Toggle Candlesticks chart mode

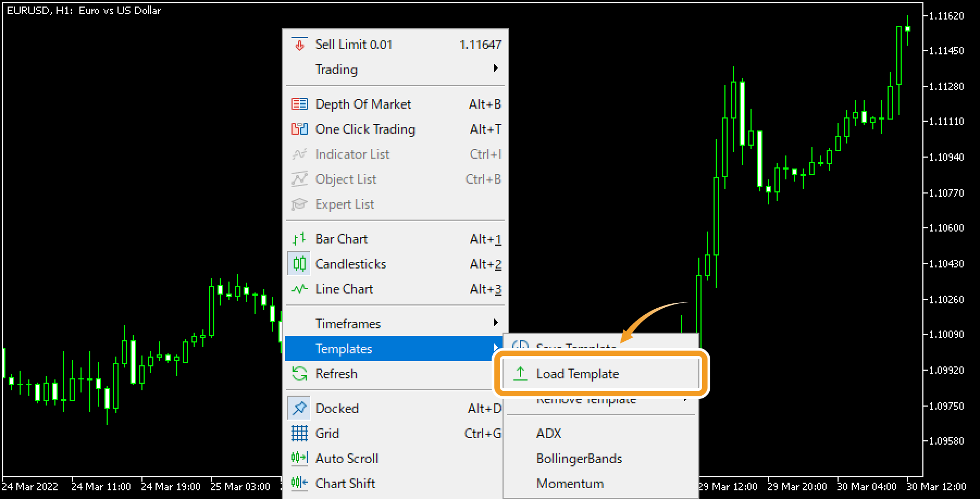tap(395, 264)
